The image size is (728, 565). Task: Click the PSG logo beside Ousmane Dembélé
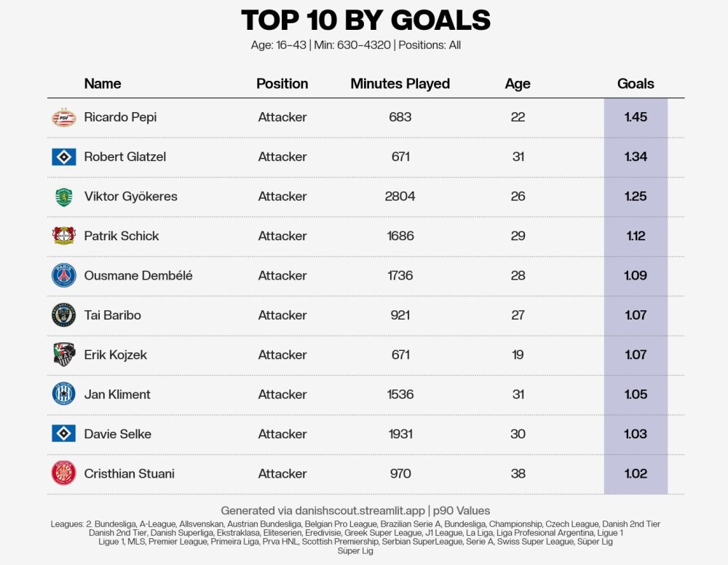click(63, 276)
